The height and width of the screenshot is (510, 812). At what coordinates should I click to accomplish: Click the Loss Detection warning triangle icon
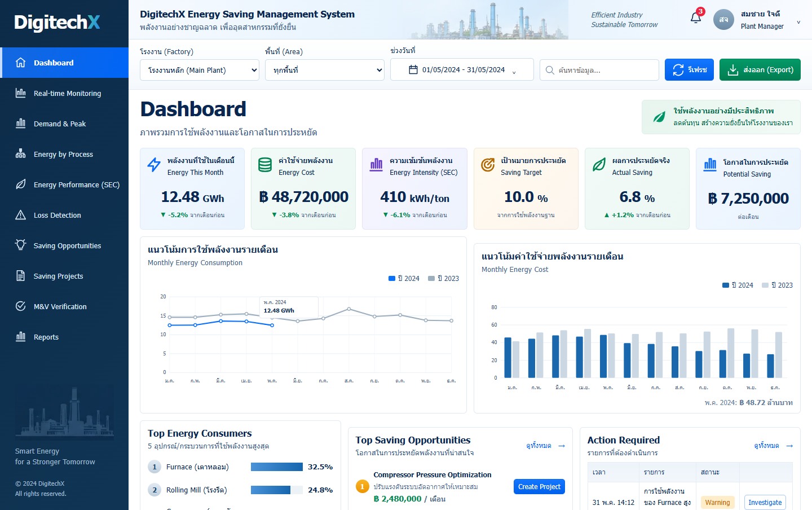tap(21, 215)
